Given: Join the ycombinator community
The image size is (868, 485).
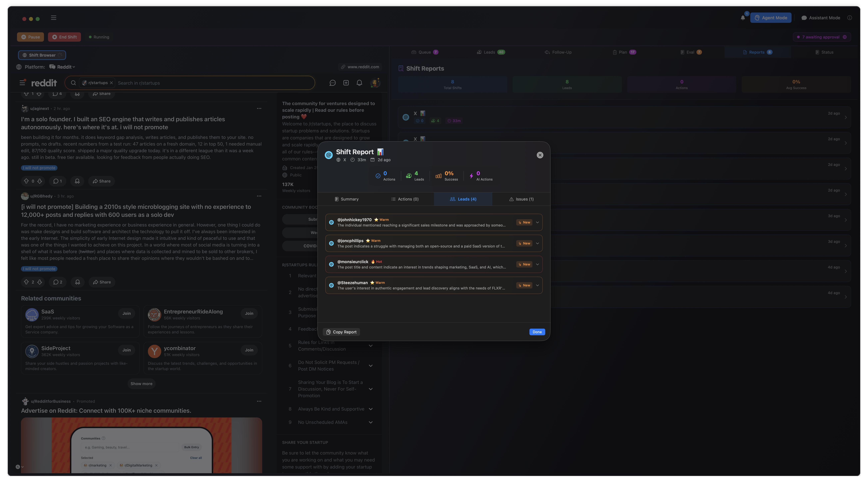Looking at the screenshot, I should (x=249, y=350).
